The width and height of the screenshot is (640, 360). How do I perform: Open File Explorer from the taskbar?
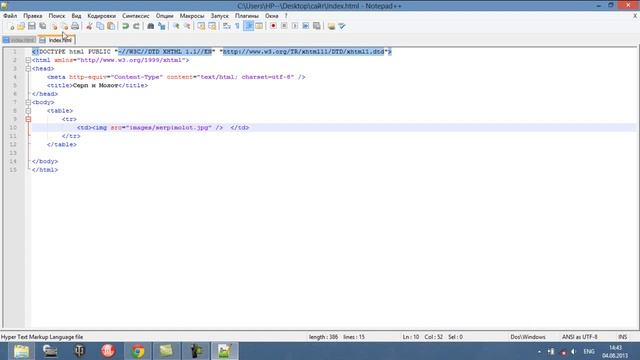point(21,351)
